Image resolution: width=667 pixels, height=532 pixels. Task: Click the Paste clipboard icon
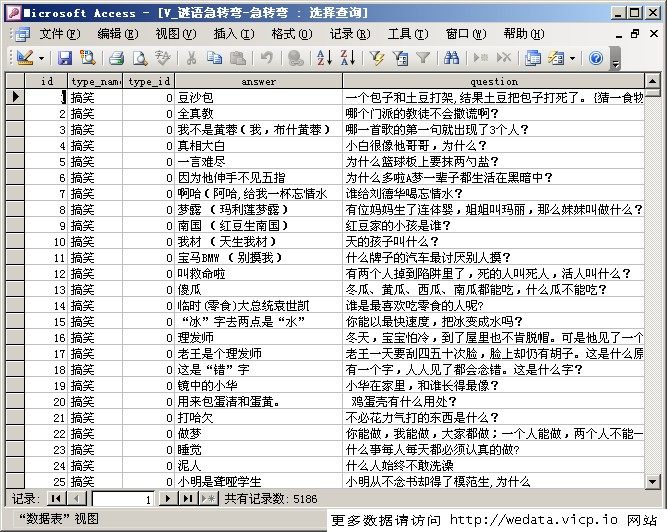pyautogui.click(x=238, y=58)
